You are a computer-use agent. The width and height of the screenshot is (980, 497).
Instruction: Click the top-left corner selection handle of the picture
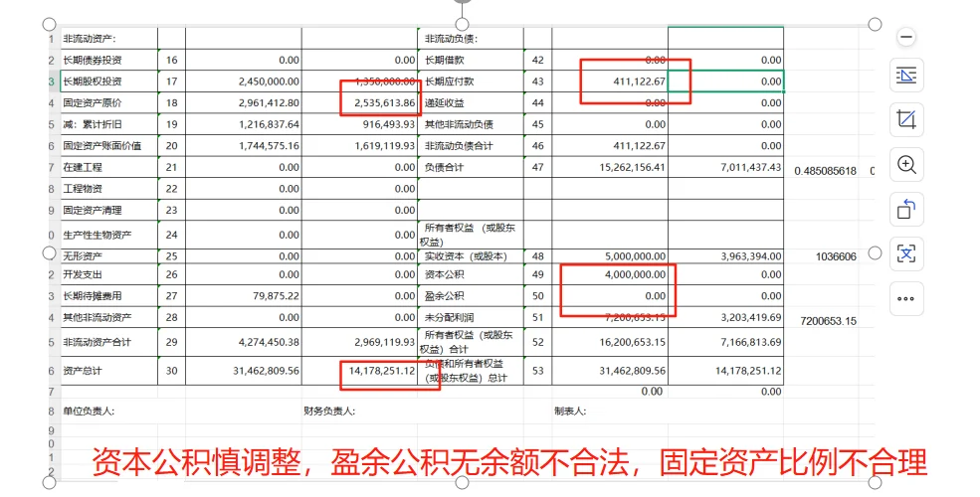(50, 24)
